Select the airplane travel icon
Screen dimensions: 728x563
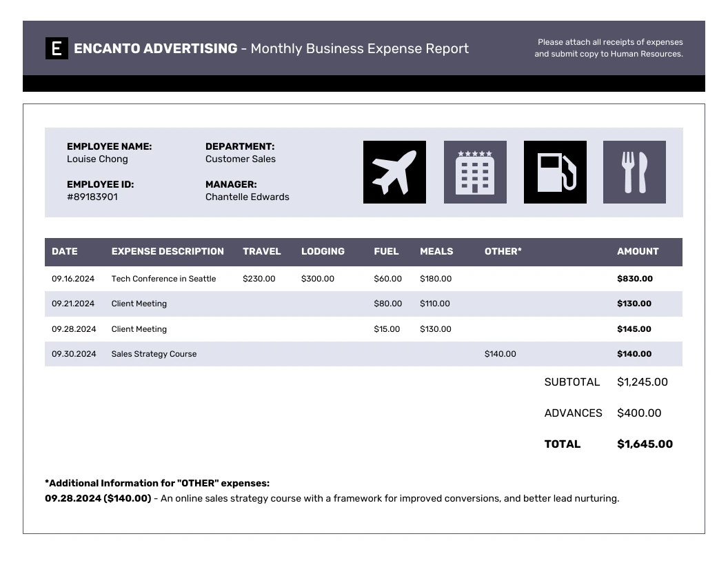[394, 172]
